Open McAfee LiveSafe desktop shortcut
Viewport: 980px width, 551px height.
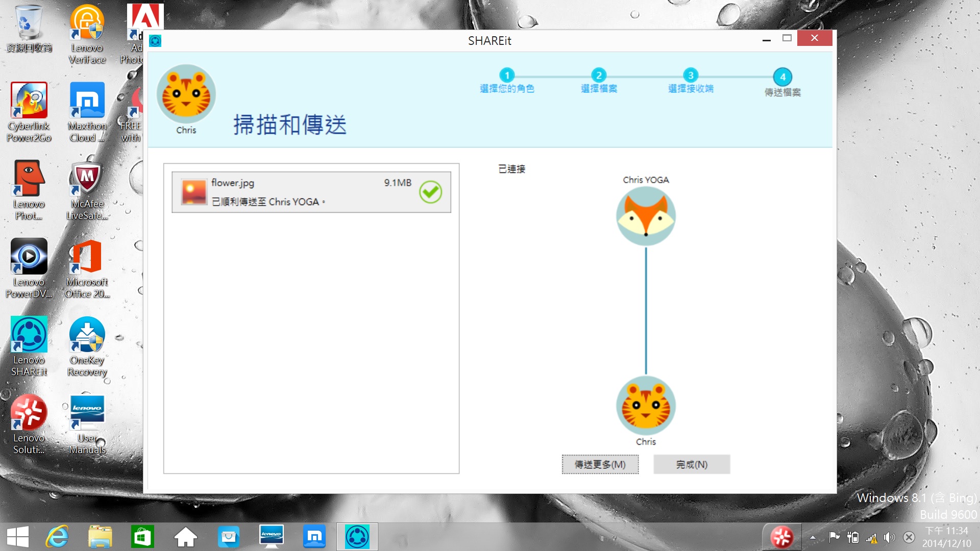(x=87, y=190)
